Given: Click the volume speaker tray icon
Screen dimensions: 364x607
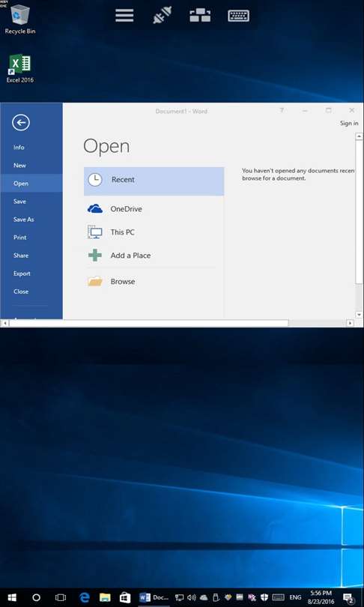Looking at the screenshot, I should point(192,598).
